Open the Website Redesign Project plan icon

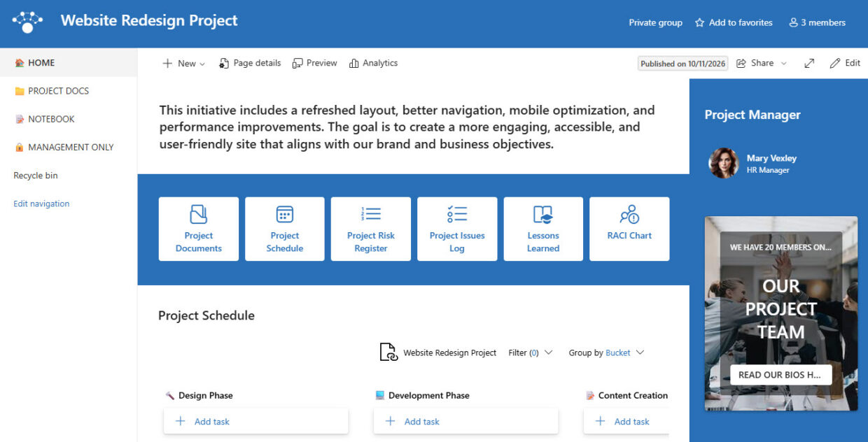[x=388, y=352]
